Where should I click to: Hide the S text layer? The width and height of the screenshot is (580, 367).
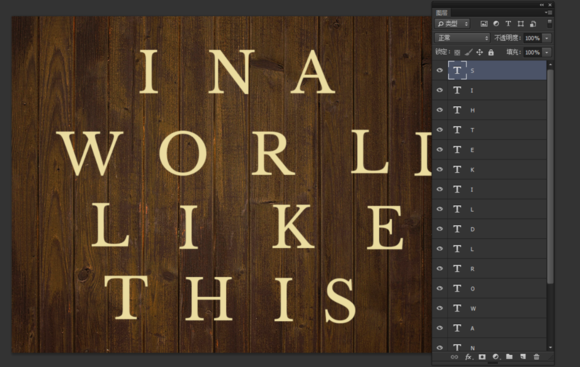click(x=439, y=70)
